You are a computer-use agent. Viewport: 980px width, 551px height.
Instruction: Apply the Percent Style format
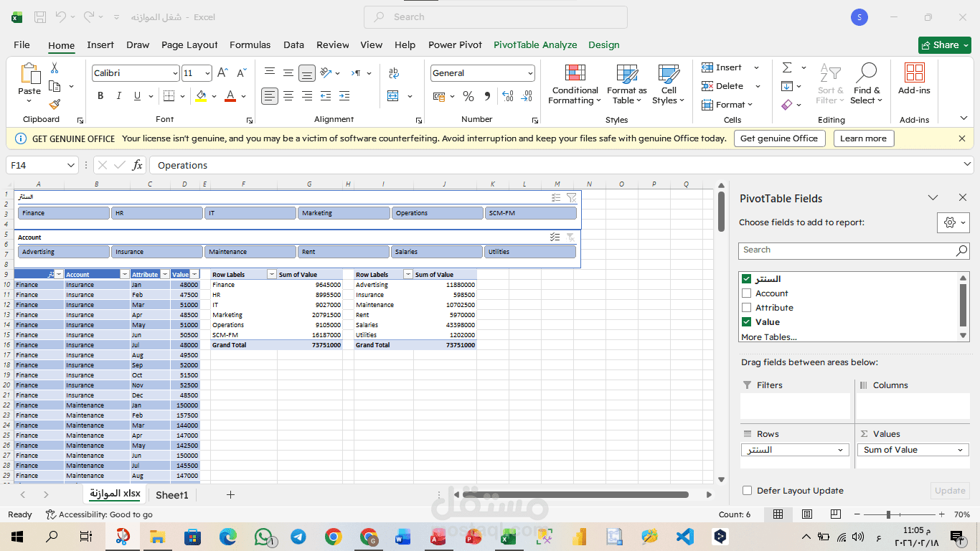[468, 95]
